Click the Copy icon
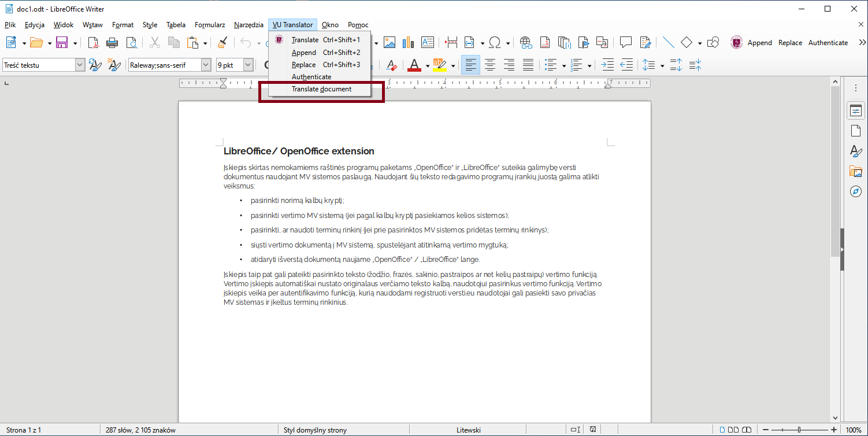 pyautogui.click(x=173, y=42)
